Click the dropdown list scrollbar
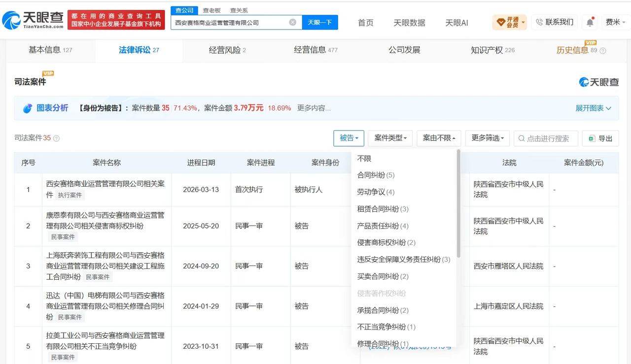The width and height of the screenshot is (631, 364). (x=458, y=203)
